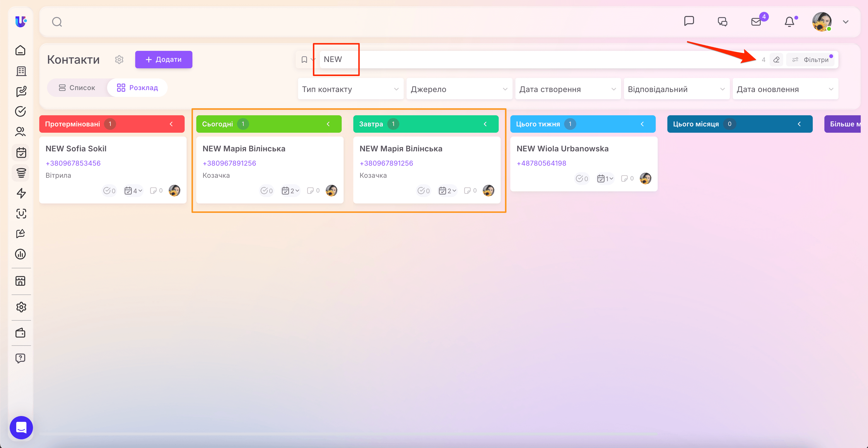
Task: Open the contacts people icon in sidebar
Action: click(x=21, y=132)
